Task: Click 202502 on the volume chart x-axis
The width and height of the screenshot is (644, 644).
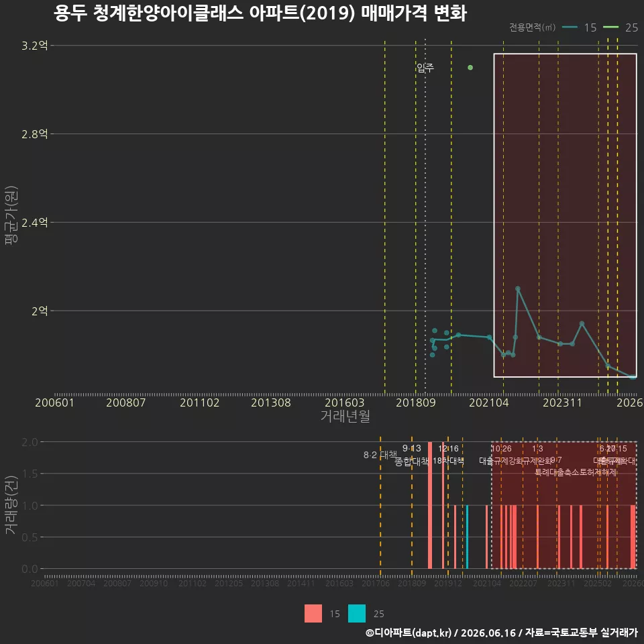Action: click(x=598, y=583)
